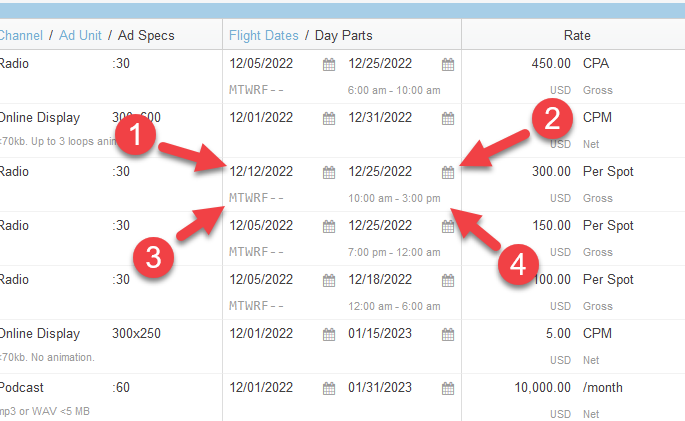Switch to the Ad Specs header view
This screenshot has width=685, height=421.
tap(146, 35)
